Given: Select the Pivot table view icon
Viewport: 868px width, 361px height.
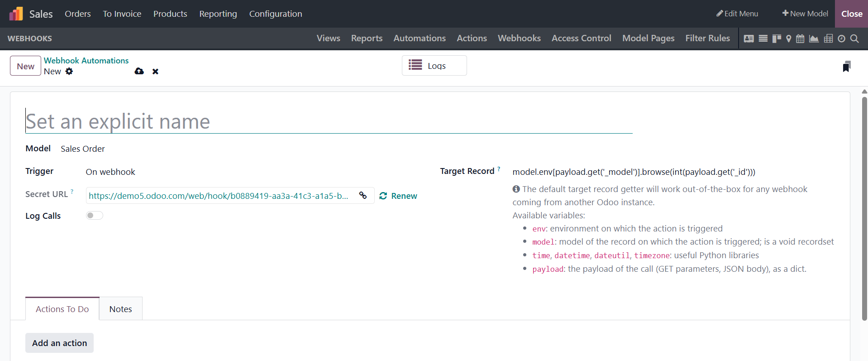Looking at the screenshot, I should click(828, 39).
